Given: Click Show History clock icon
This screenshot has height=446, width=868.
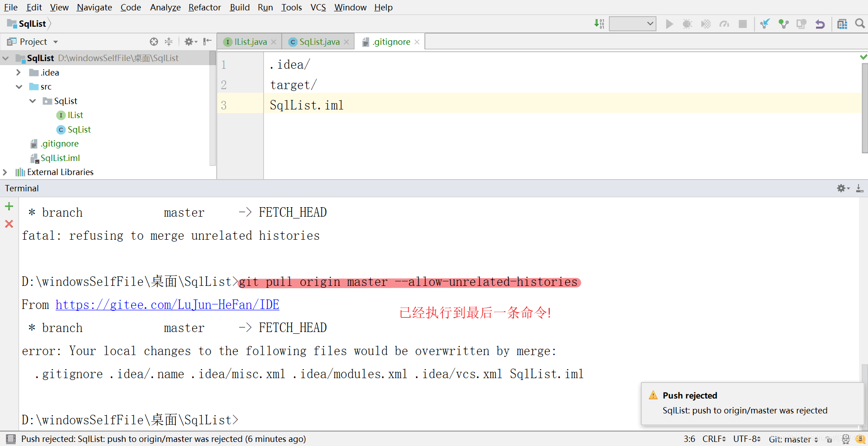Looking at the screenshot, I should tap(802, 24).
